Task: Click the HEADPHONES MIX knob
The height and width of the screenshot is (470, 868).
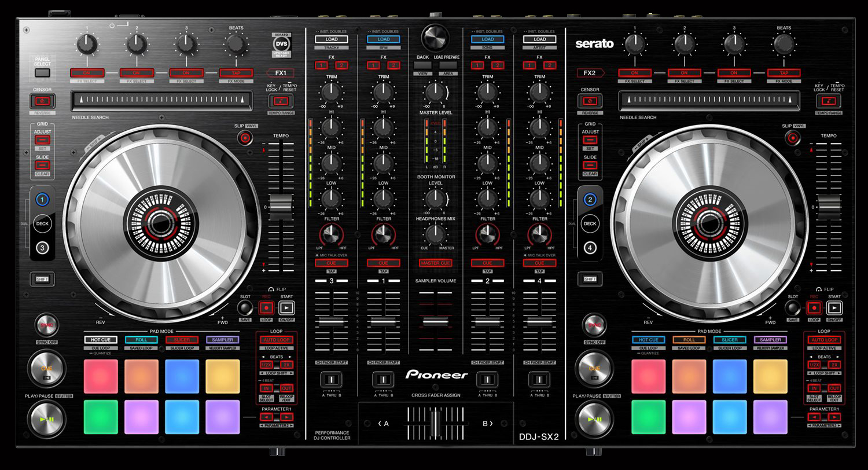Action: [x=435, y=234]
